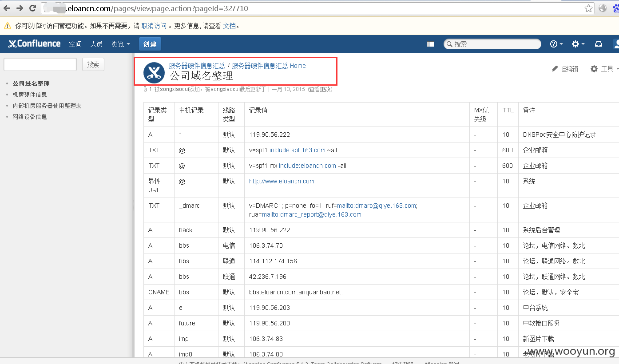This screenshot has width=619, height=364.
Task: Click the sidebar search text field
Action: [40, 64]
